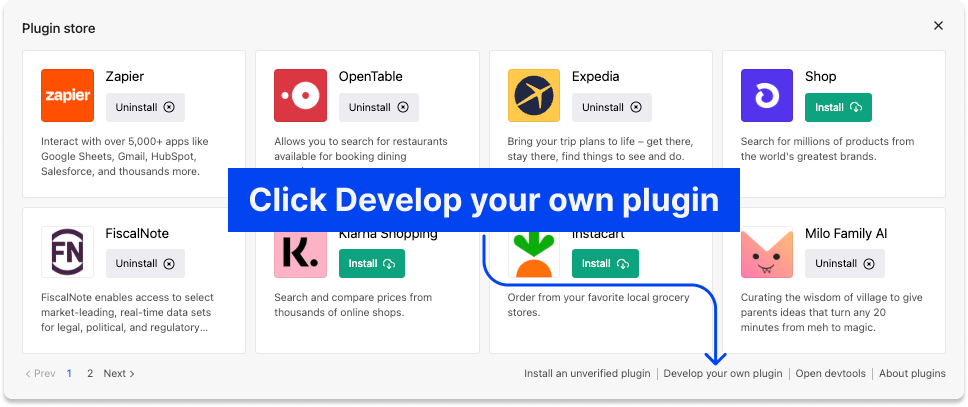The width and height of the screenshot is (968, 407).
Task: Close the Plugin store dialog
Action: 938,26
